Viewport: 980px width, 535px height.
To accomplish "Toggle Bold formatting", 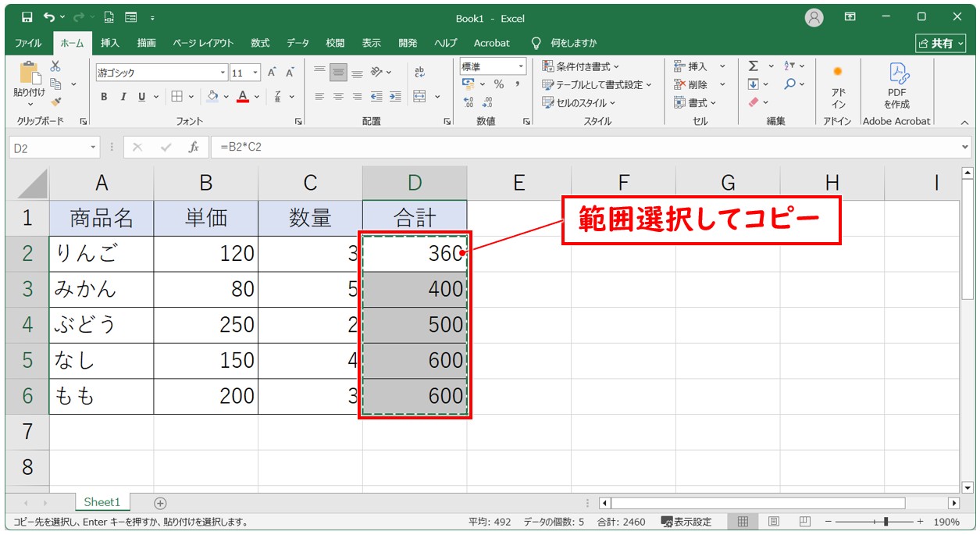I will tap(104, 97).
